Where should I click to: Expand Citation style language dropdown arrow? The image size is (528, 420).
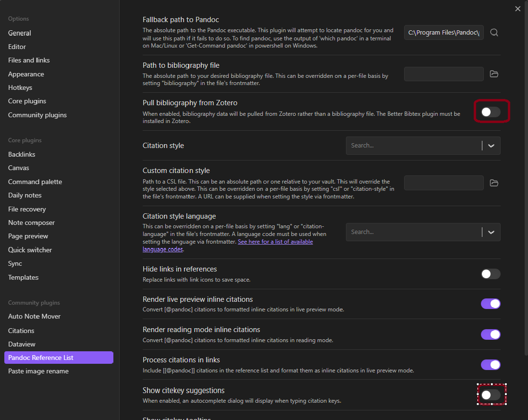491,232
